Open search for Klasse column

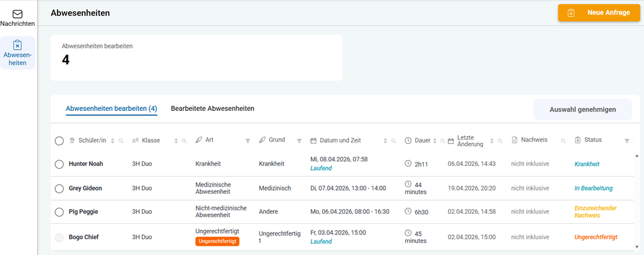pos(184,141)
